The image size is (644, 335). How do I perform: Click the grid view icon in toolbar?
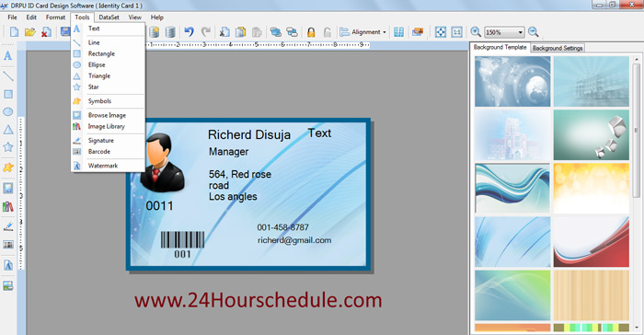tap(398, 32)
